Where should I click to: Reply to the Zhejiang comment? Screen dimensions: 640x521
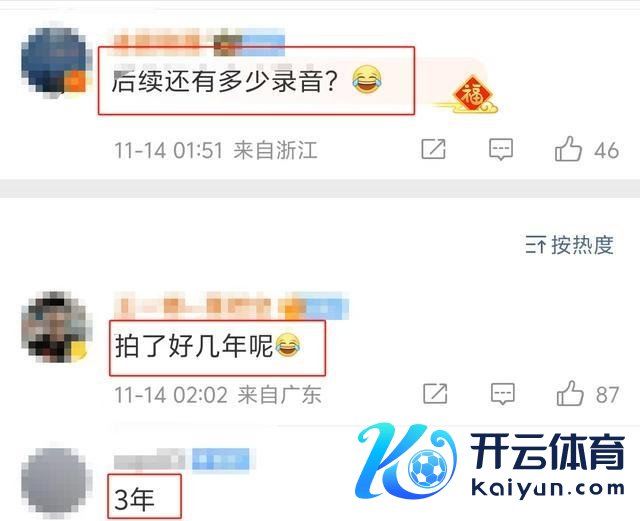501,149
